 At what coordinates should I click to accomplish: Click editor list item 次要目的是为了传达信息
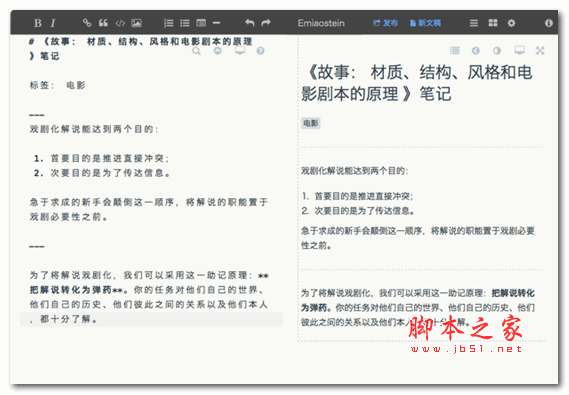pos(110,173)
